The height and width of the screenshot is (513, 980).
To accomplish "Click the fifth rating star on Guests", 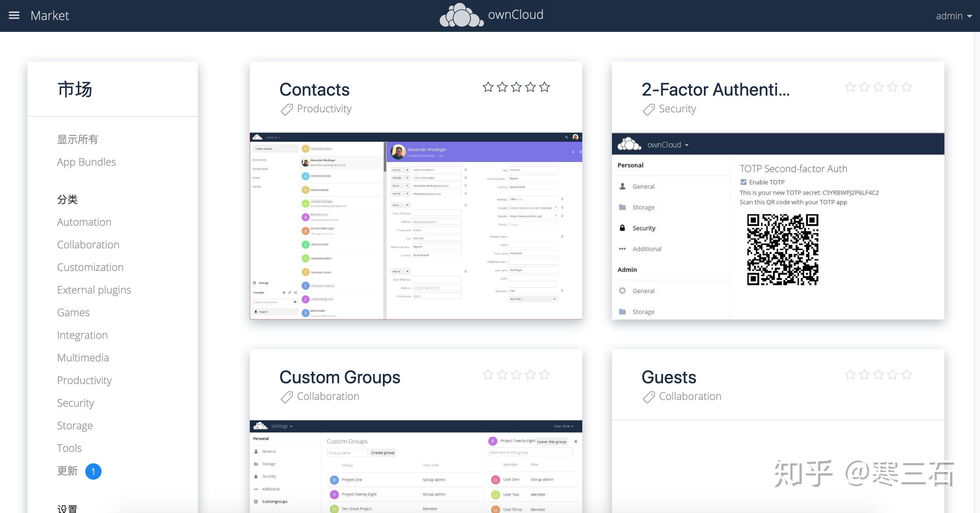I will pos(907,375).
